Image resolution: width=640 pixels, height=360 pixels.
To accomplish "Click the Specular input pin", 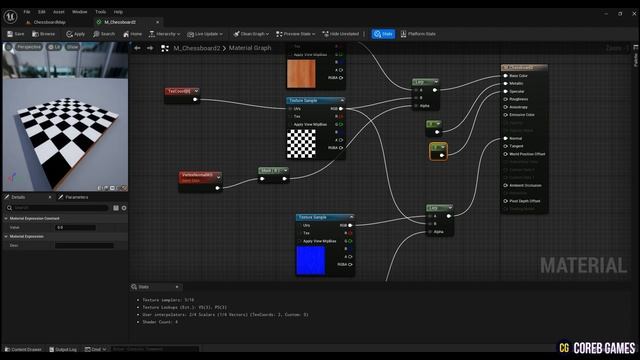I will pos(505,91).
